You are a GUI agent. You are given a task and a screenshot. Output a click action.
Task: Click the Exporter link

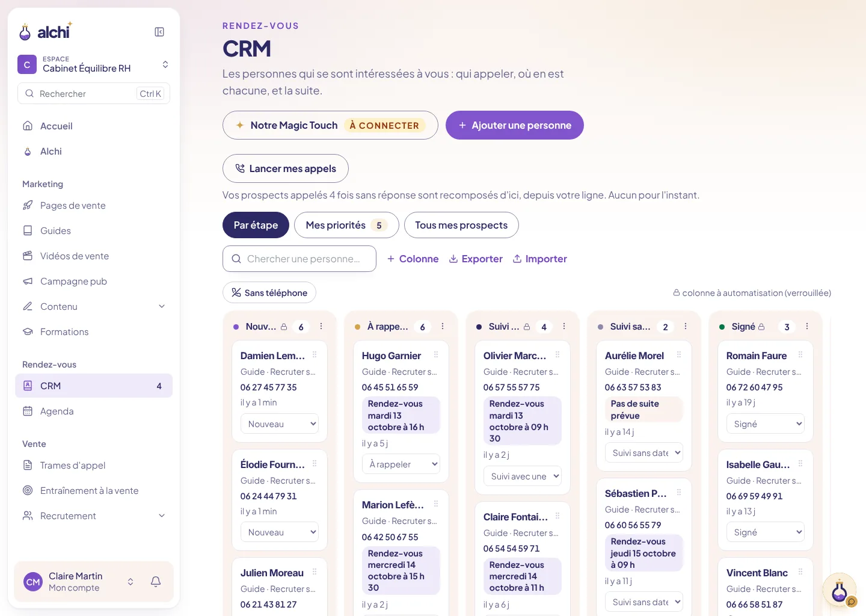click(476, 259)
